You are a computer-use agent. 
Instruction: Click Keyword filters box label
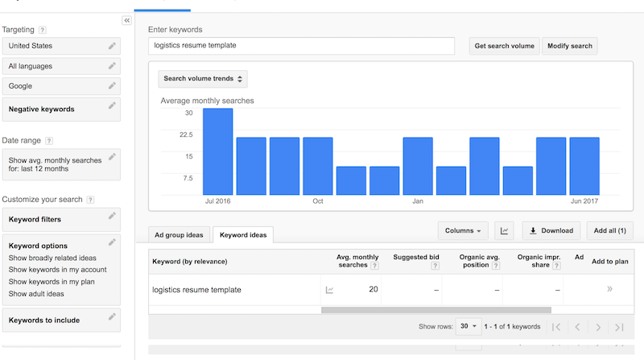35,219
